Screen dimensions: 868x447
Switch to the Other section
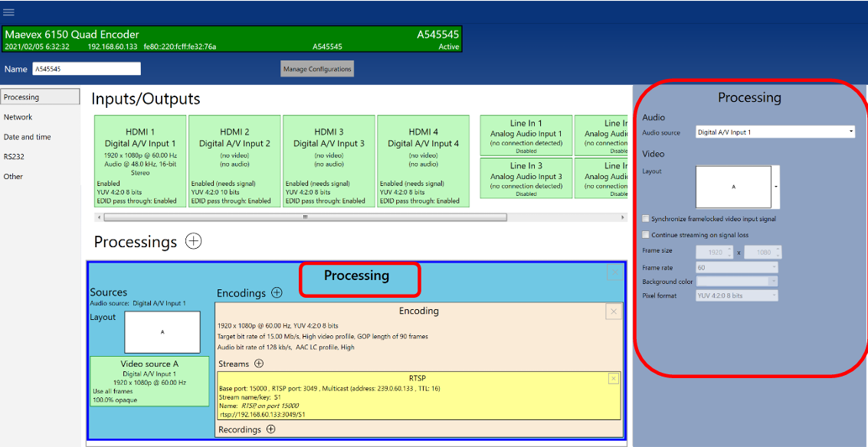[x=13, y=177]
